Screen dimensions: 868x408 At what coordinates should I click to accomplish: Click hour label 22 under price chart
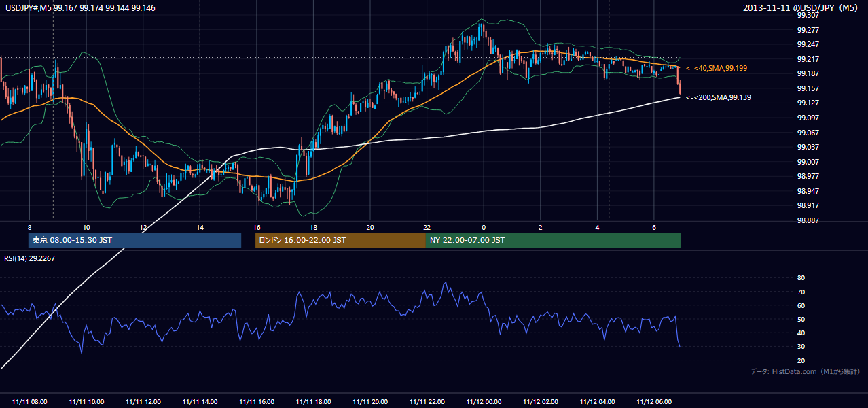click(427, 227)
